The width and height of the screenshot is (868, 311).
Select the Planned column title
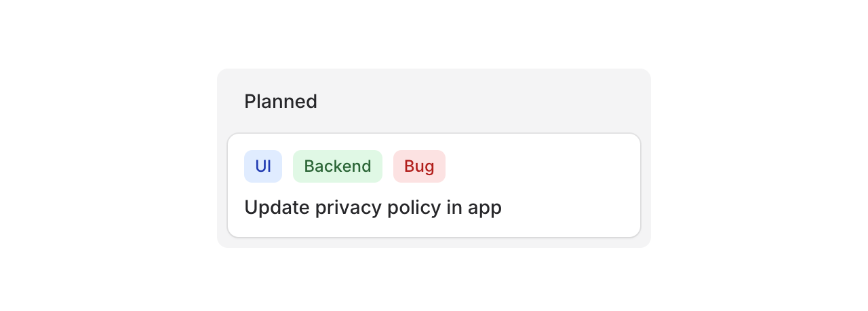pyautogui.click(x=281, y=101)
